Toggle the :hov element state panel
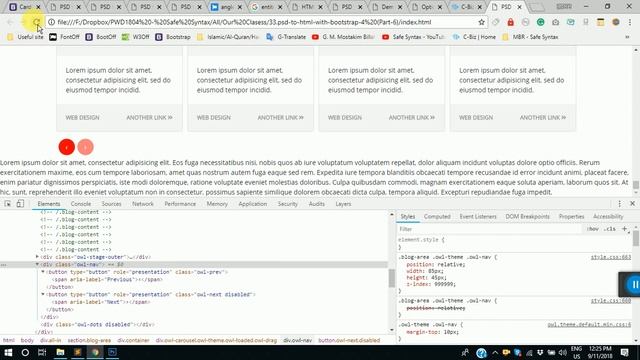The image size is (640, 360). (x=593, y=229)
